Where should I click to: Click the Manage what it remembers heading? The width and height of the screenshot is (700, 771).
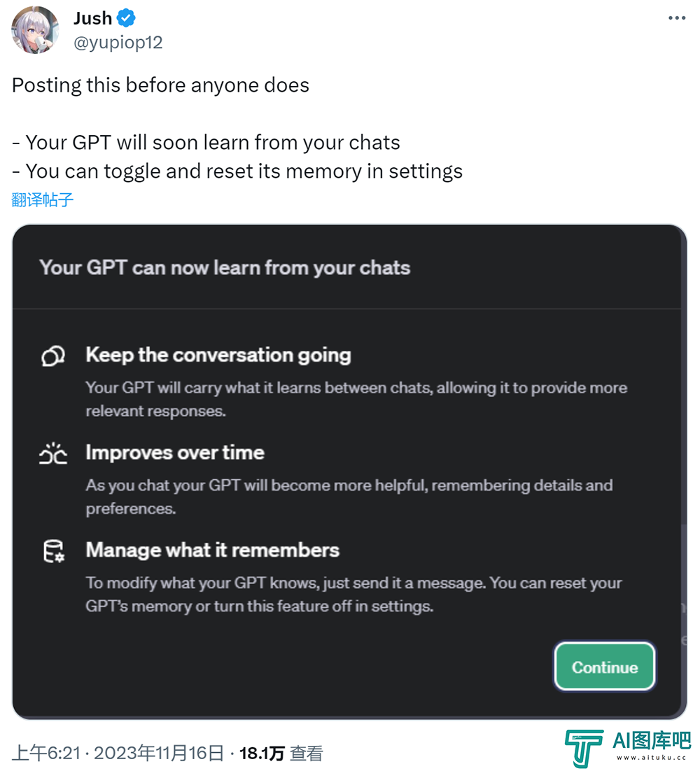click(x=213, y=550)
